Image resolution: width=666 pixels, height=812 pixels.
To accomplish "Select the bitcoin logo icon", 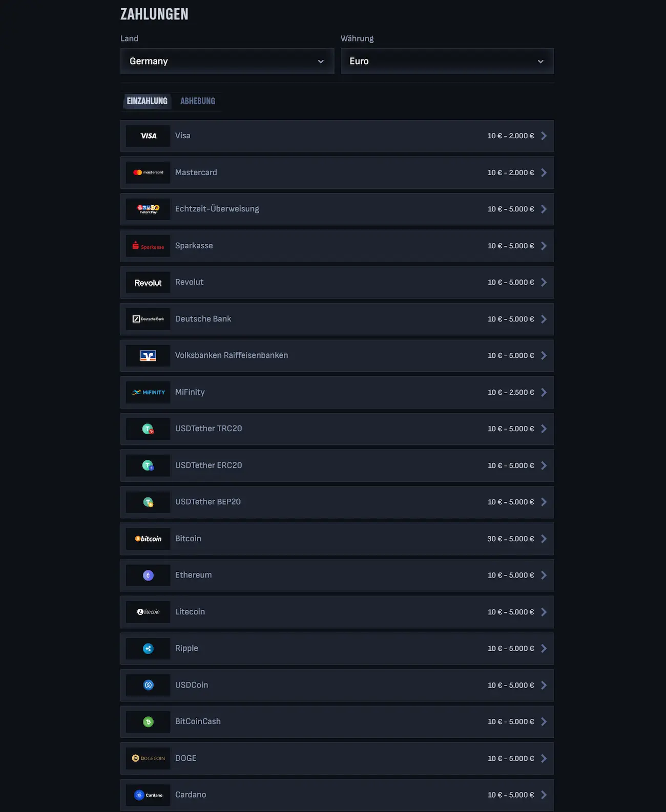I will 148,539.
